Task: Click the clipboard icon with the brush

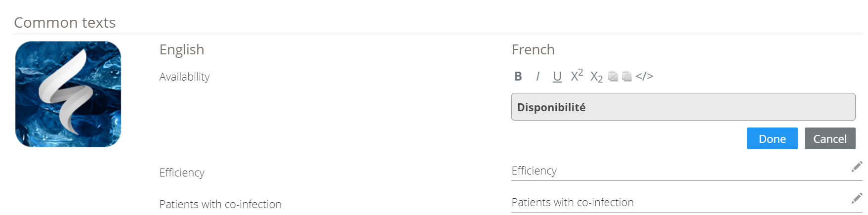Action: pos(613,76)
